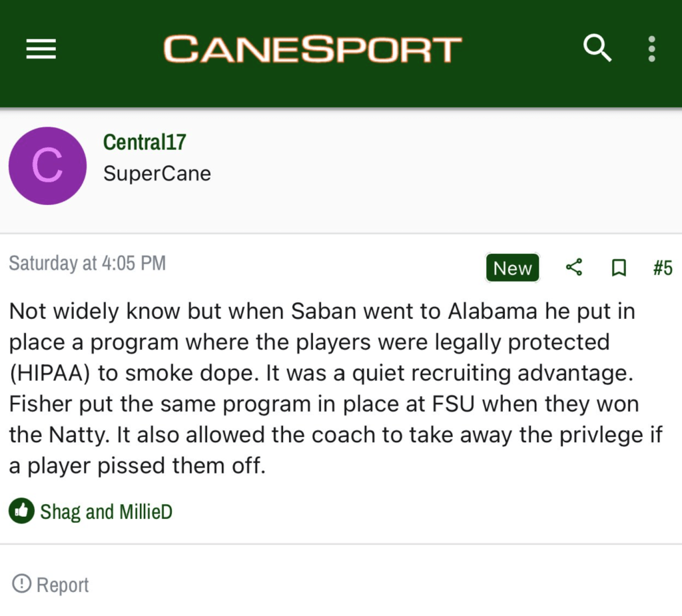Share this post via share icon

coord(574,268)
